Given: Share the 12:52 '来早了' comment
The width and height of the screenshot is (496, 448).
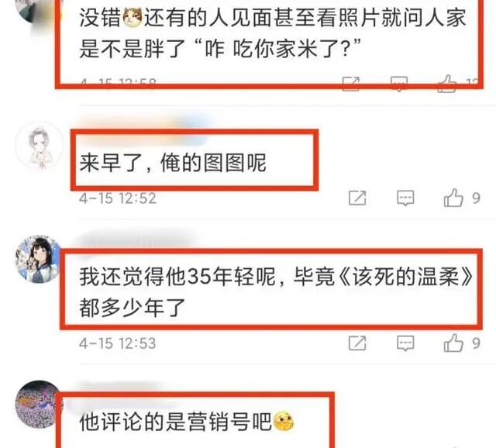Looking at the screenshot, I should 357,198.
